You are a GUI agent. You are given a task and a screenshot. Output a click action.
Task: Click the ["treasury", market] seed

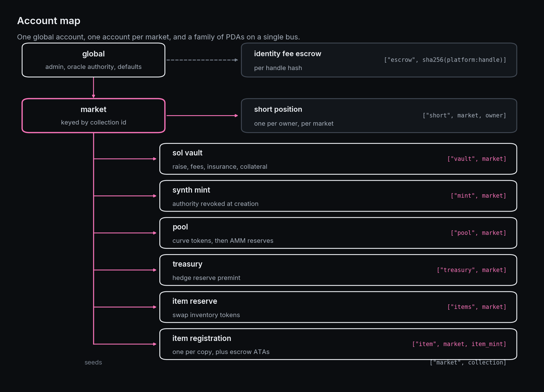pos(471,270)
